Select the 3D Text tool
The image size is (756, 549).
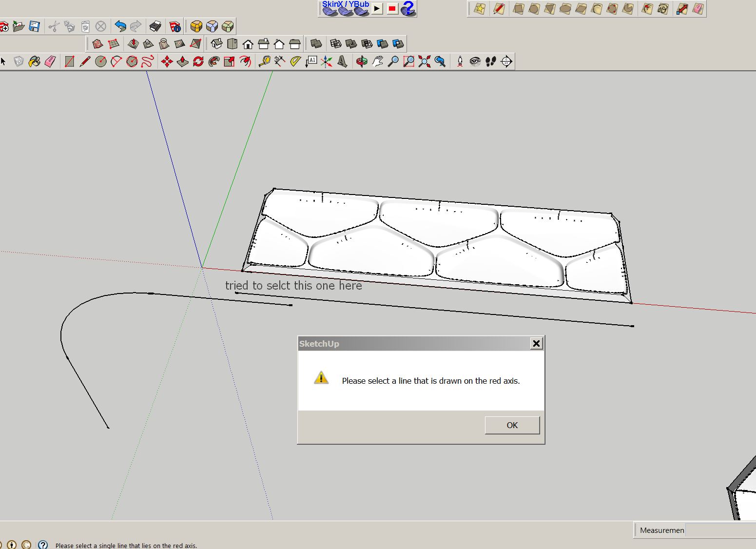pyautogui.click(x=342, y=61)
